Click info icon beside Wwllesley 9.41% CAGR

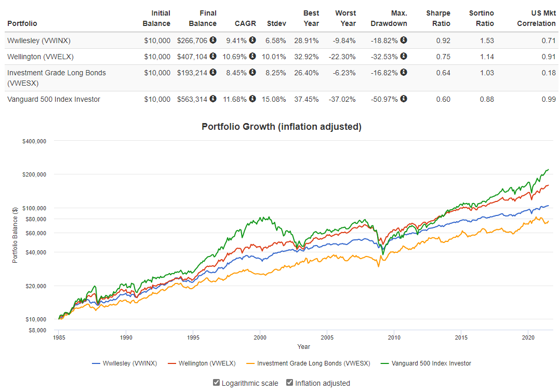[252, 40]
